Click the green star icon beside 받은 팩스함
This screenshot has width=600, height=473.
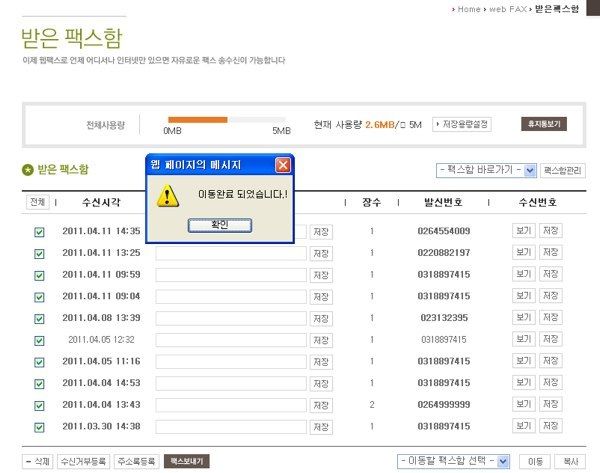(28, 170)
